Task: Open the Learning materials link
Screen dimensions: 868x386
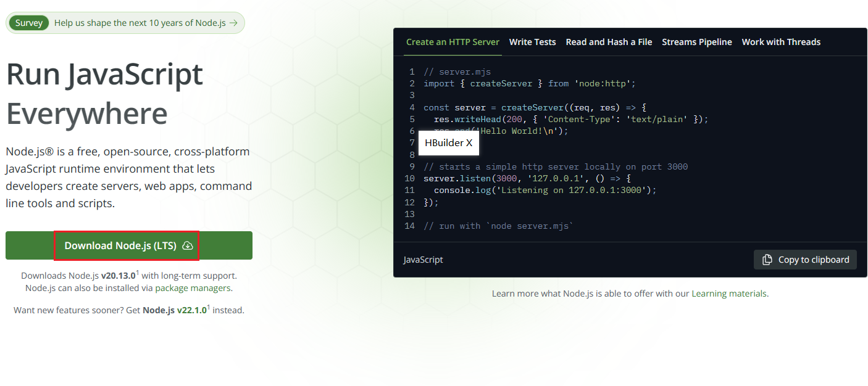Action: [729, 294]
